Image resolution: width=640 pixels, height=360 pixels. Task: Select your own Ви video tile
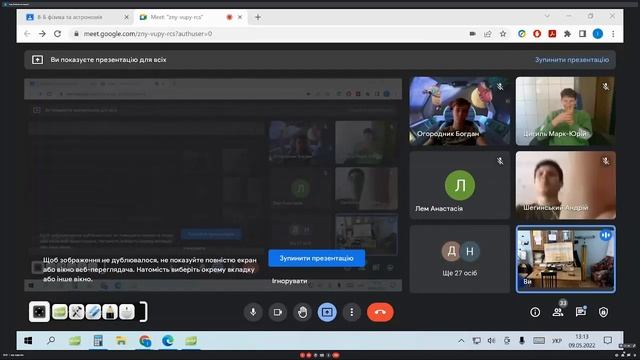566,259
